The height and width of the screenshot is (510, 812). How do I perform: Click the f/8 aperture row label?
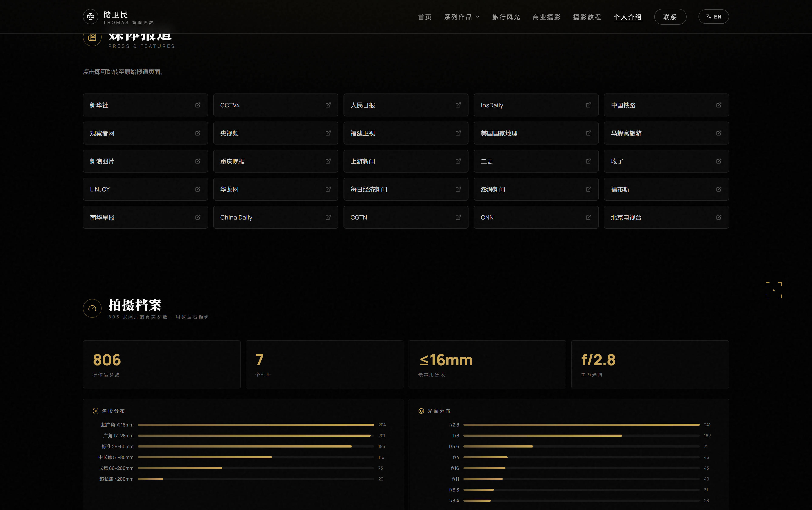coord(456,435)
